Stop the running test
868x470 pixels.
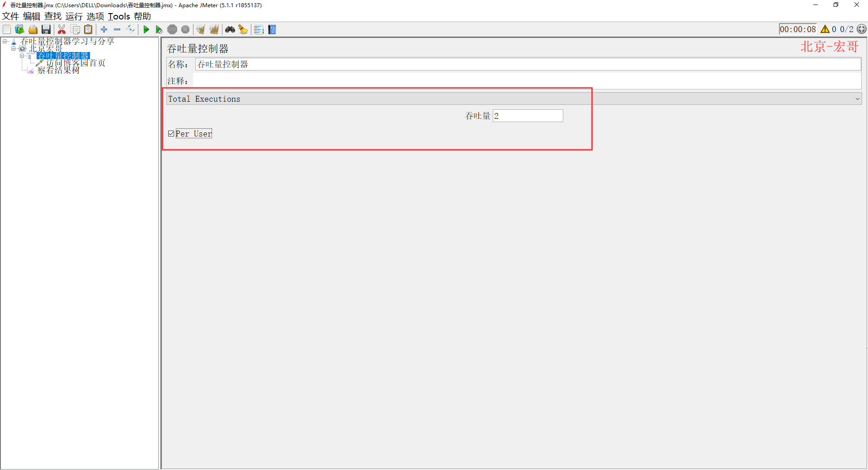(172, 29)
